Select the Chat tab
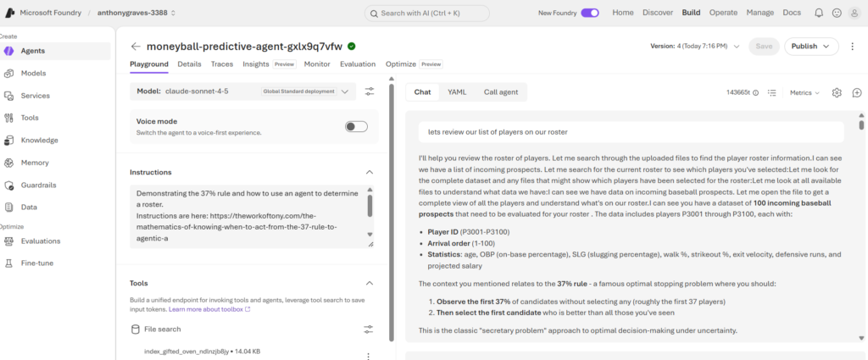This screenshot has width=868, height=360. 422,92
